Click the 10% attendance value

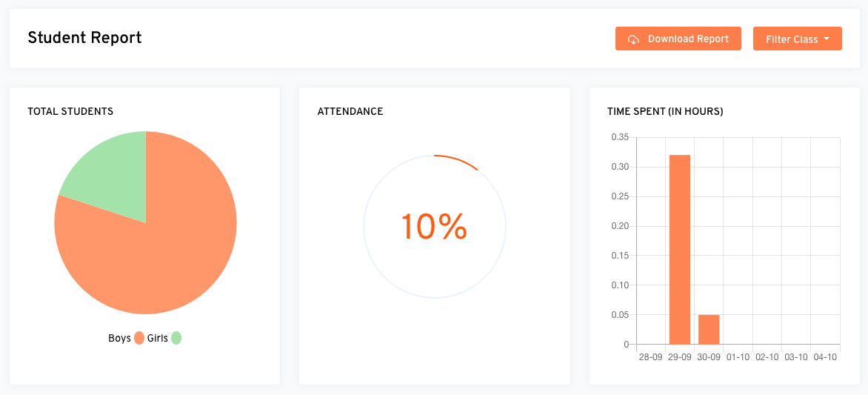(434, 227)
